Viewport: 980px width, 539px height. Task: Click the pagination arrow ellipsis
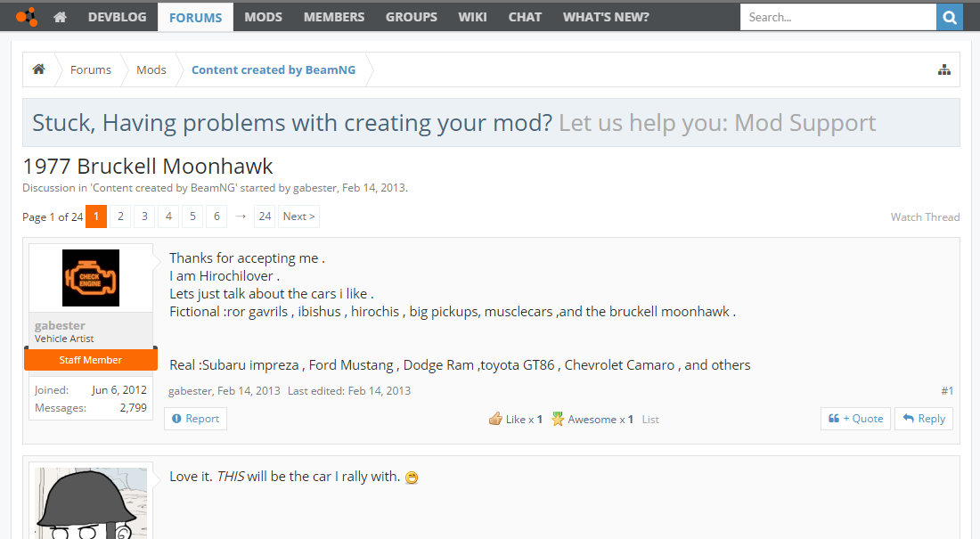coord(241,216)
